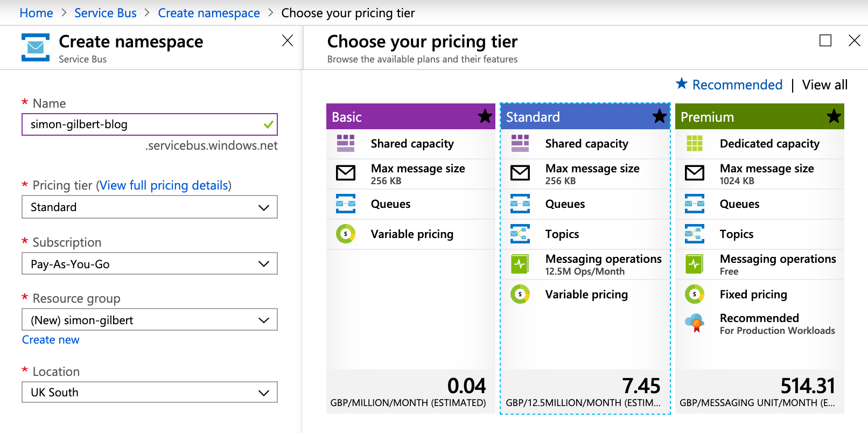The width and height of the screenshot is (868, 433).
Task: Go to Home breadcrumb
Action: 36,13
